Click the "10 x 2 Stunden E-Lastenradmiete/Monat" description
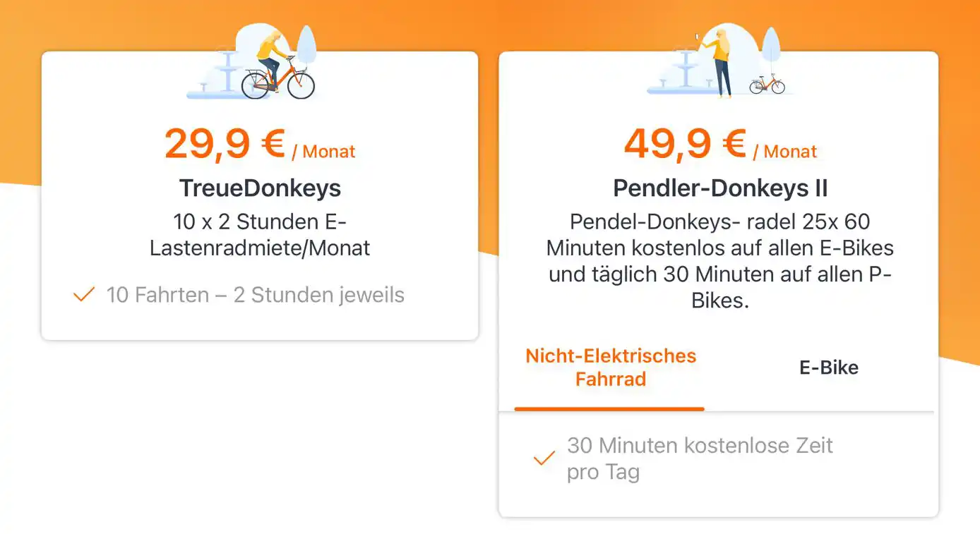This screenshot has height=534, width=980. [260, 235]
